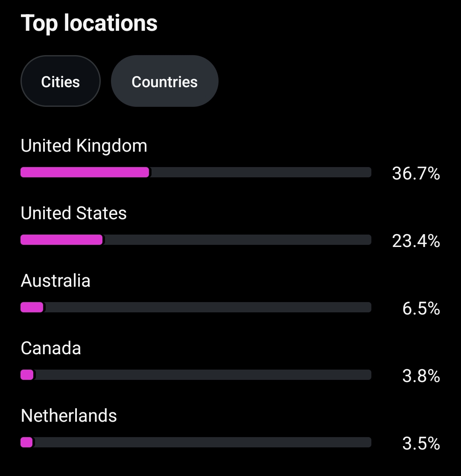
Task: Click the United States label
Action: click(x=73, y=213)
